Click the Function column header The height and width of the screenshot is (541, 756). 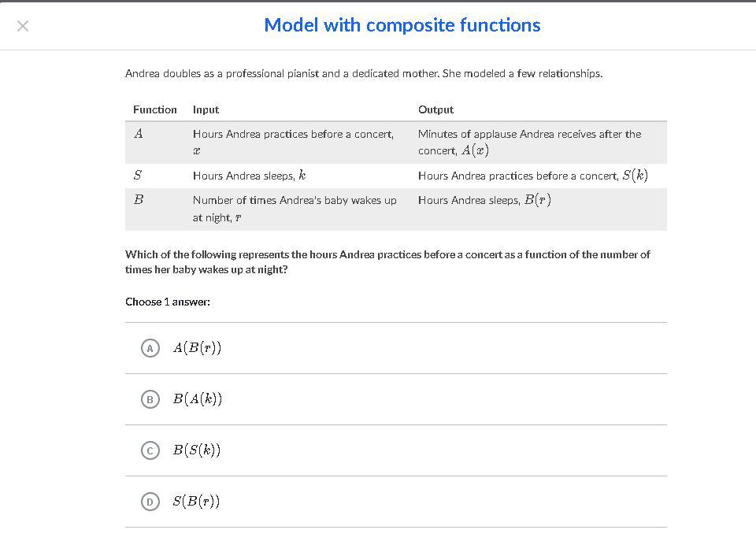pos(155,109)
